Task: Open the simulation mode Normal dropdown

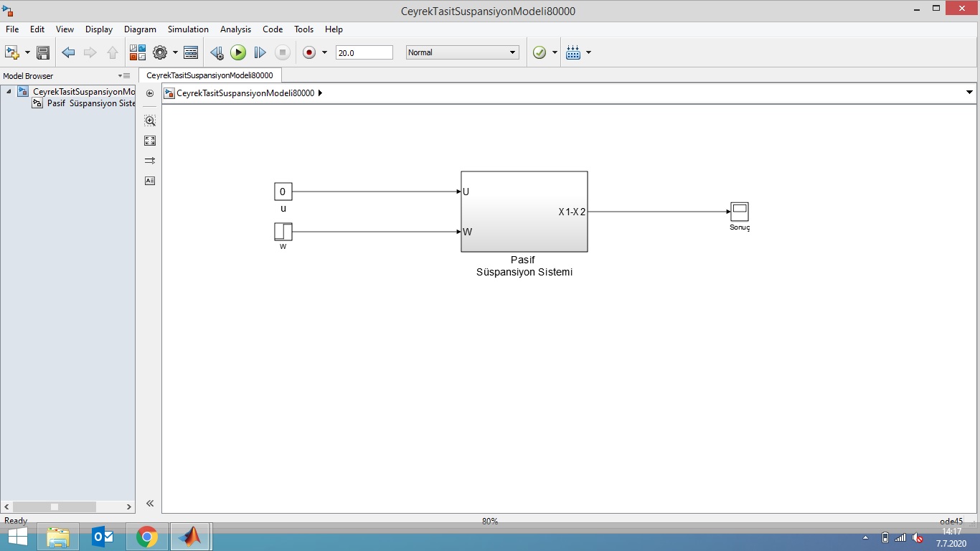Action: [462, 52]
